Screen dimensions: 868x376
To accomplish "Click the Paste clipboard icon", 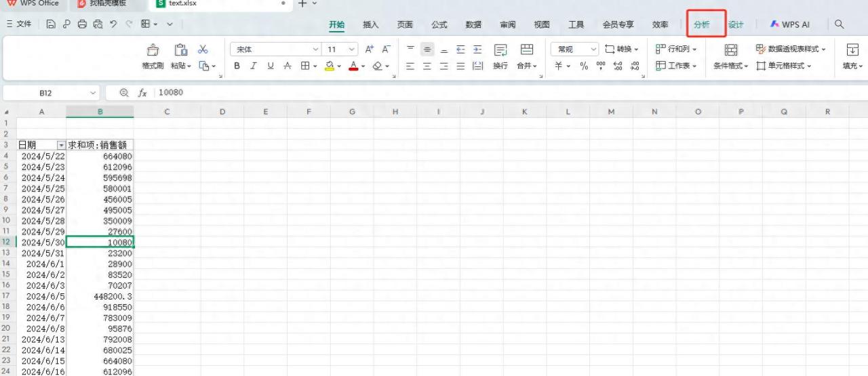I will (x=180, y=50).
